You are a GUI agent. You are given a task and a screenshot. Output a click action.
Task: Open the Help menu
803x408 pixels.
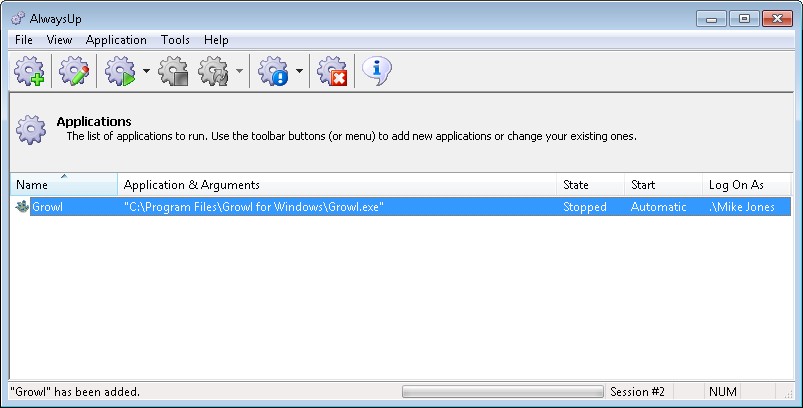216,40
